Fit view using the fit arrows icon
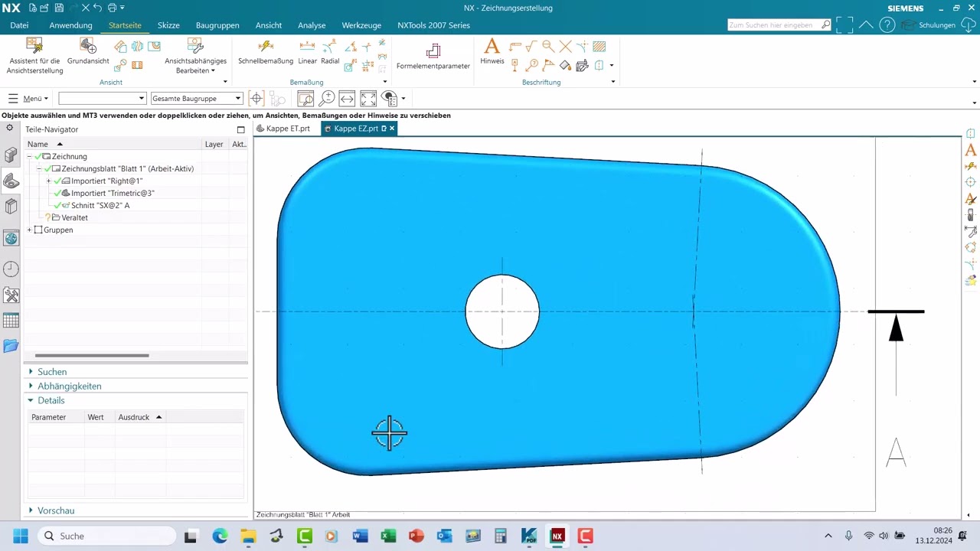 [x=347, y=99]
